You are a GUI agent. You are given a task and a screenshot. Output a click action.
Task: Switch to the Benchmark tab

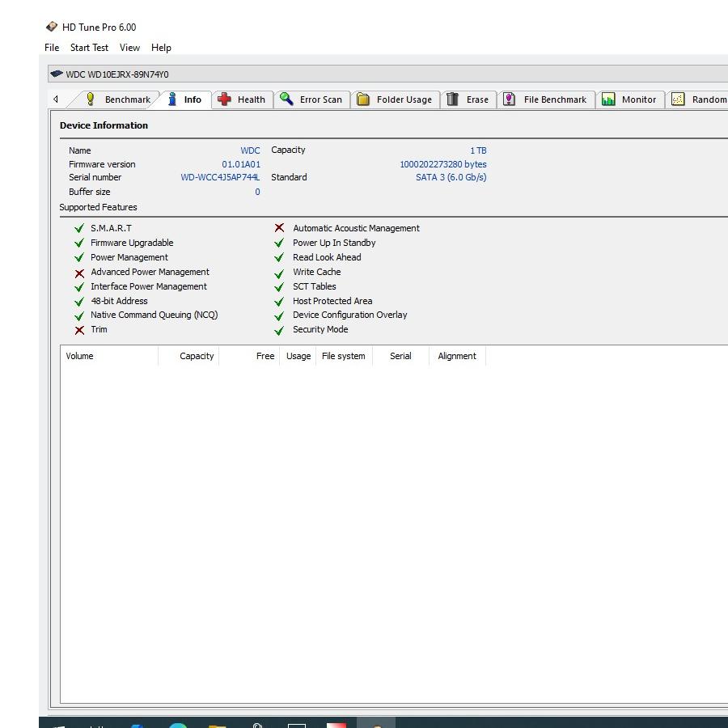[x=118, y=99]
